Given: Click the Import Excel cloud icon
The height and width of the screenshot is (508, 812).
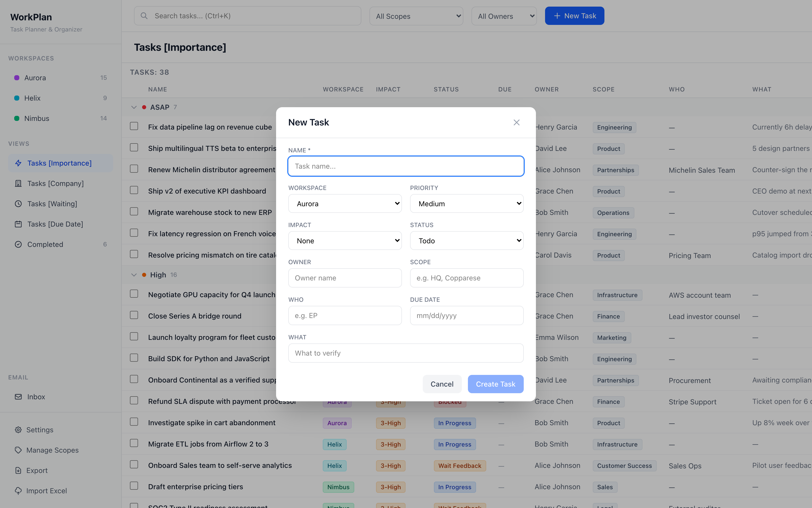Looking at the screenshot, I should pyautogui.click(x=19, y=491).
